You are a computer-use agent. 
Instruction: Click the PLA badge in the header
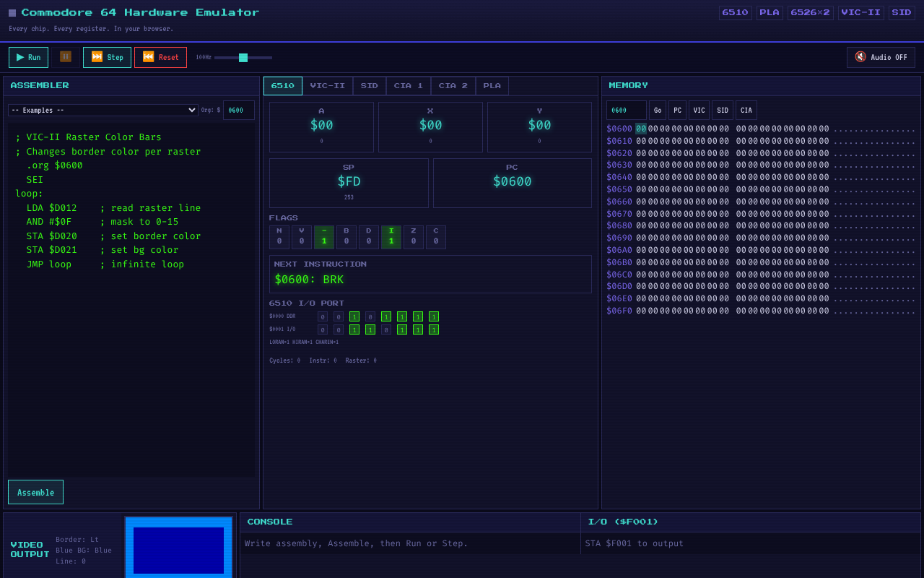[x=770, y=12]
